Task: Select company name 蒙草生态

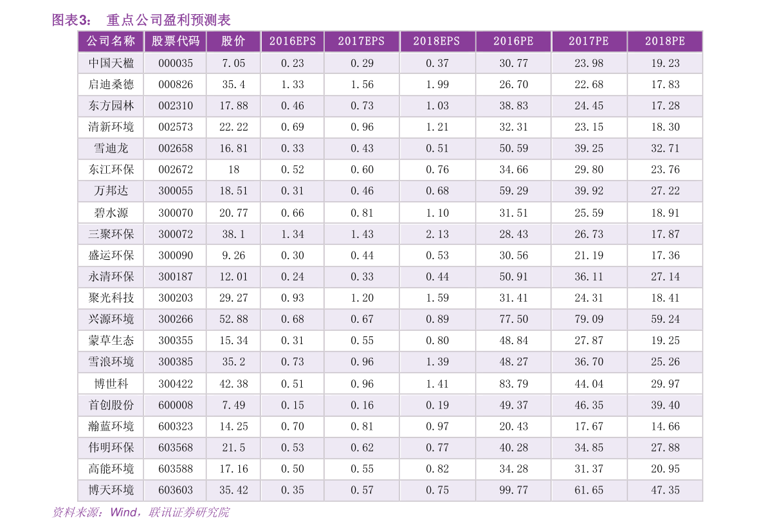Action: (x=111, y=340)
